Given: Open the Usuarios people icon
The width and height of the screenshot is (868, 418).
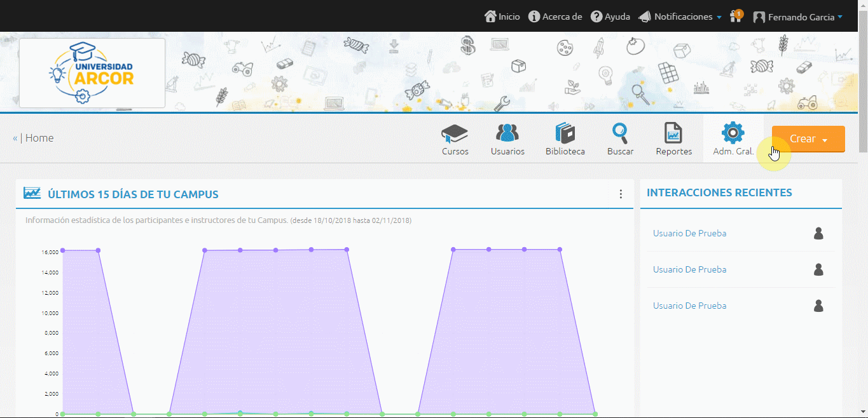Looking at the screenshot, I should click(507, 133).
